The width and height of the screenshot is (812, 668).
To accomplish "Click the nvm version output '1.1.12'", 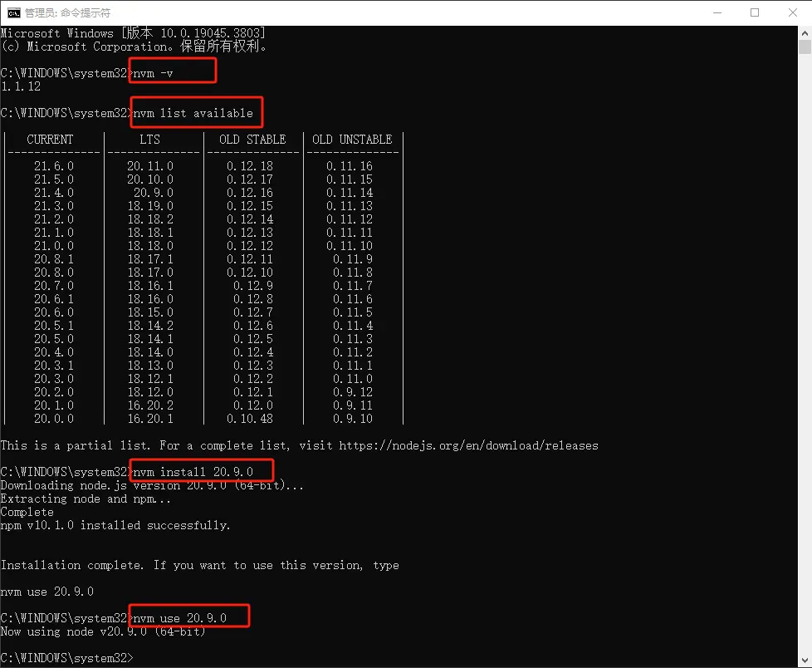I will click(x=21, y=86).
